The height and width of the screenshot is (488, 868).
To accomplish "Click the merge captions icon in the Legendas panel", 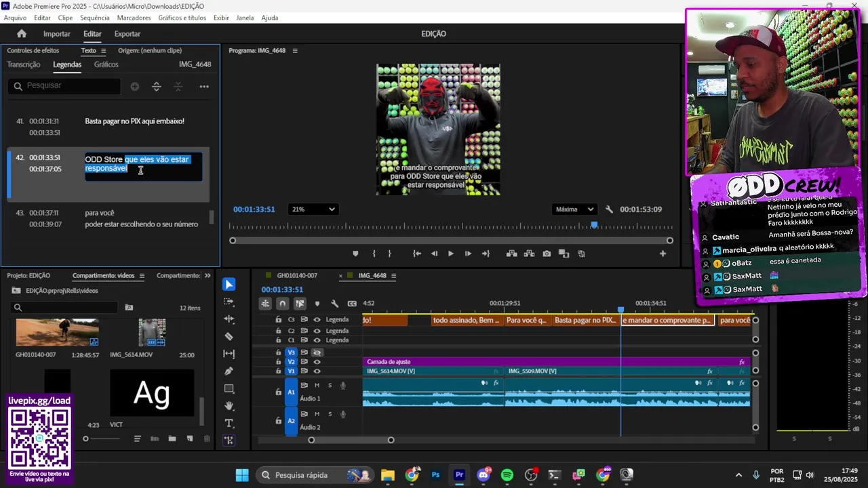I will pos(178,87).
